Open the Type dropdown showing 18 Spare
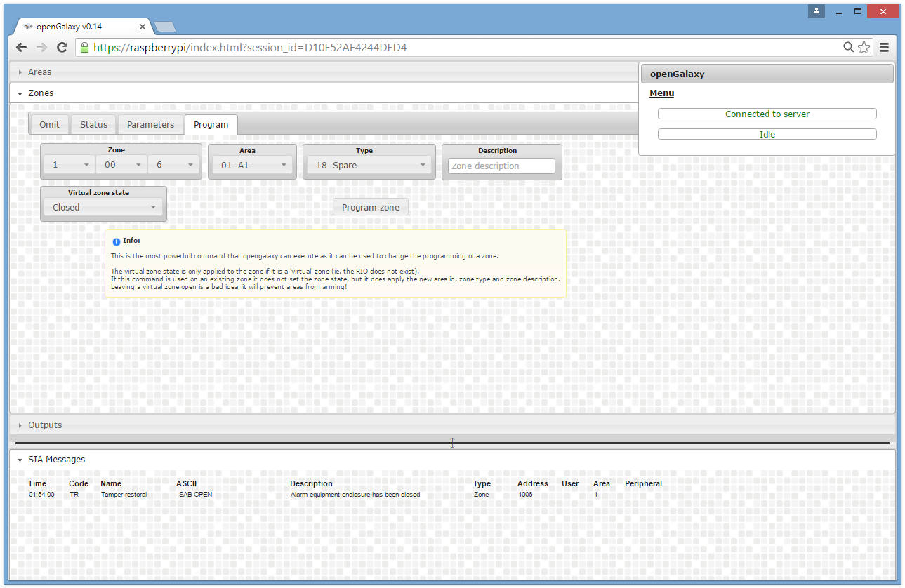The height and width of the screenshot is (588, 905). click(369, 165)
